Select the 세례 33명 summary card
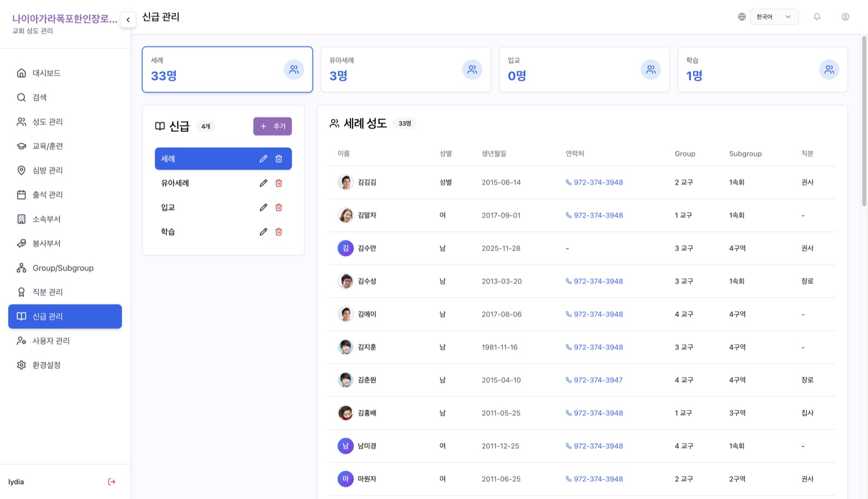The width and height of the screenshot is (868, 499). click(x=227, y=69)
